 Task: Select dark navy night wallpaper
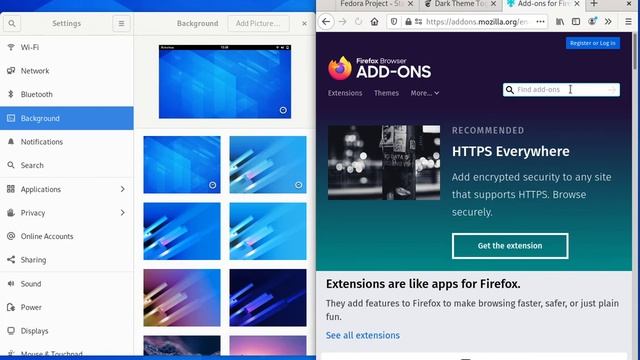(x=268, y=298)
